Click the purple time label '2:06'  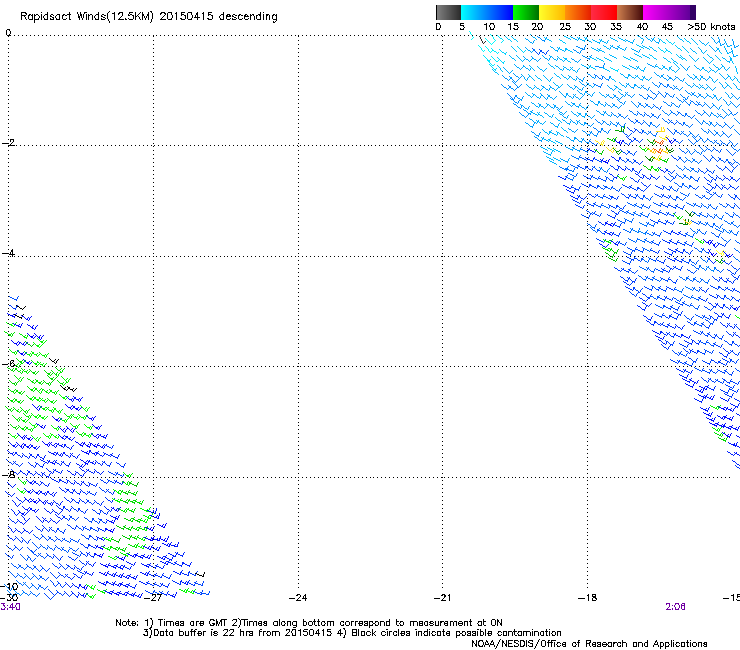tap(675, 607)
